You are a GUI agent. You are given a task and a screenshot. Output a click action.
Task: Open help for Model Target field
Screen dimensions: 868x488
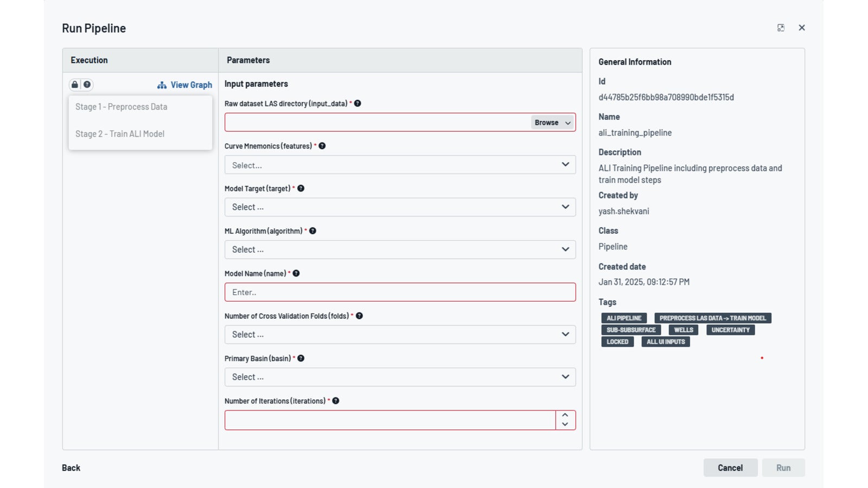point(301,188)
